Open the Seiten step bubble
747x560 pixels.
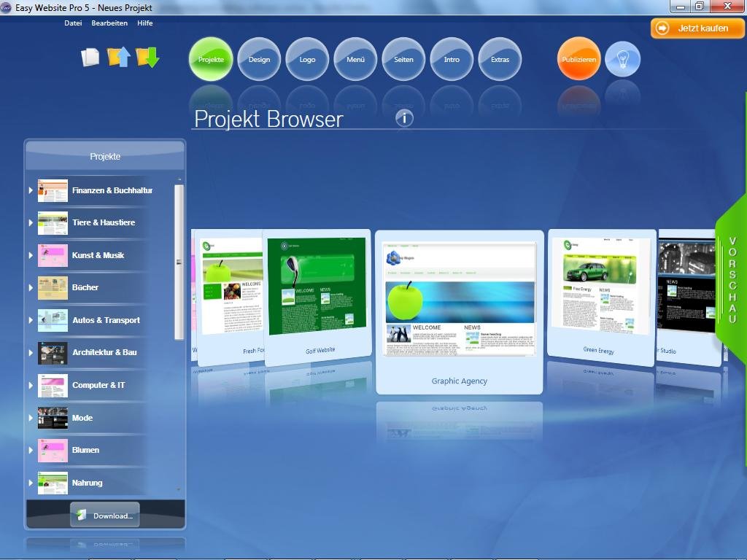(403, 59)
